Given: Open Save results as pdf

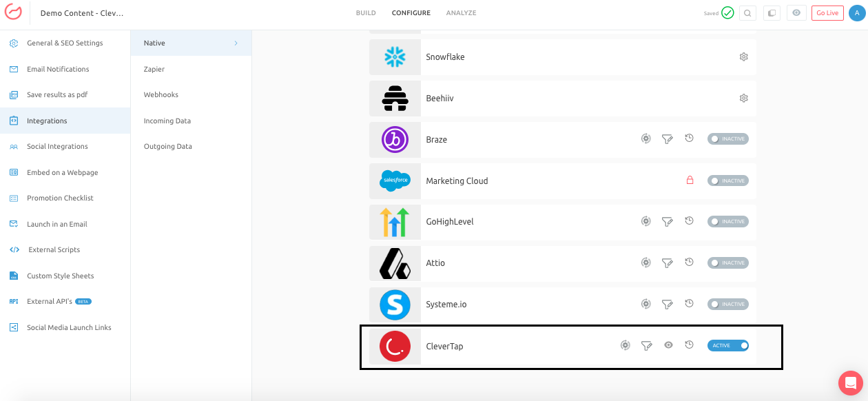Looking at the screenshot, I should pos(65,94).
